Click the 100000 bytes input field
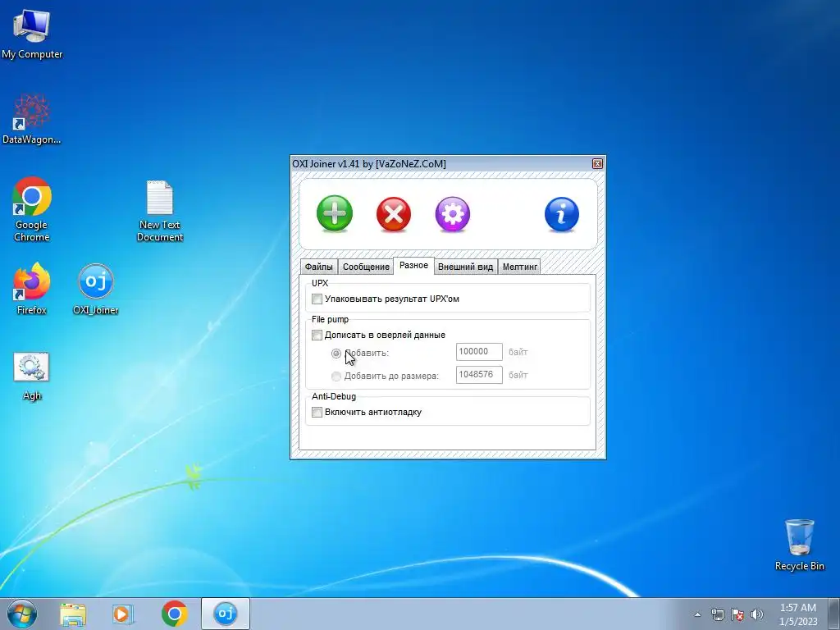The image size is (840, 630). click(479, 352)
